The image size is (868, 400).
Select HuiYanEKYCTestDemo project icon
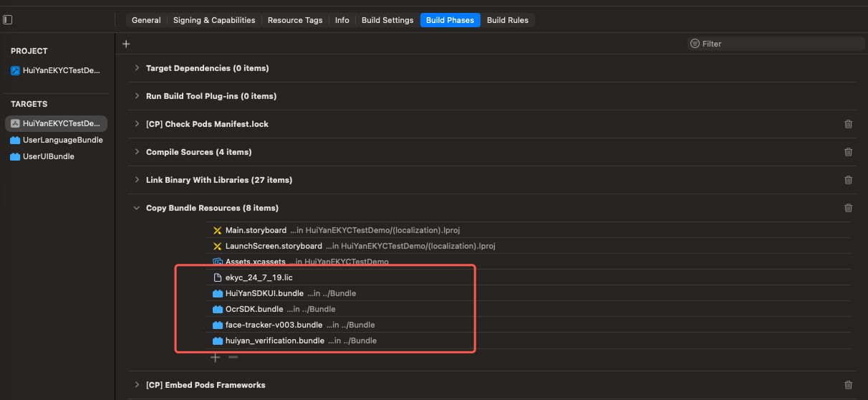coord(14,70)
